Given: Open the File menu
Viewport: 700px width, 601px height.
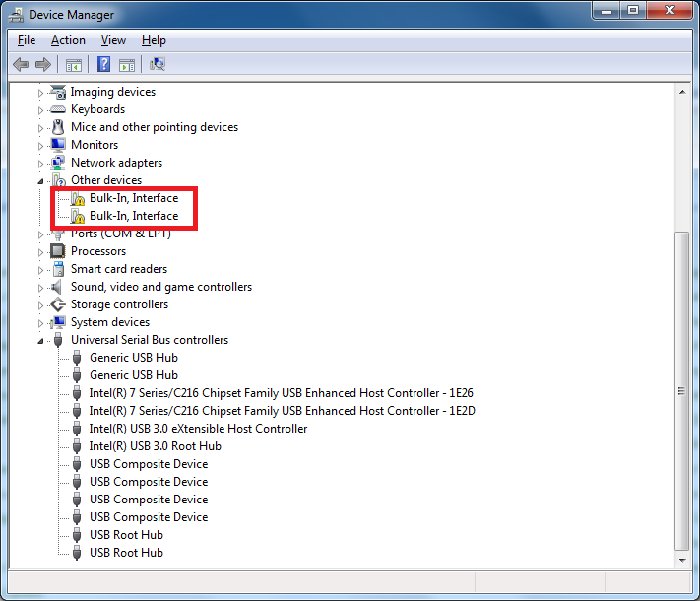Looking at the screenshot, I should coord(27,40).
